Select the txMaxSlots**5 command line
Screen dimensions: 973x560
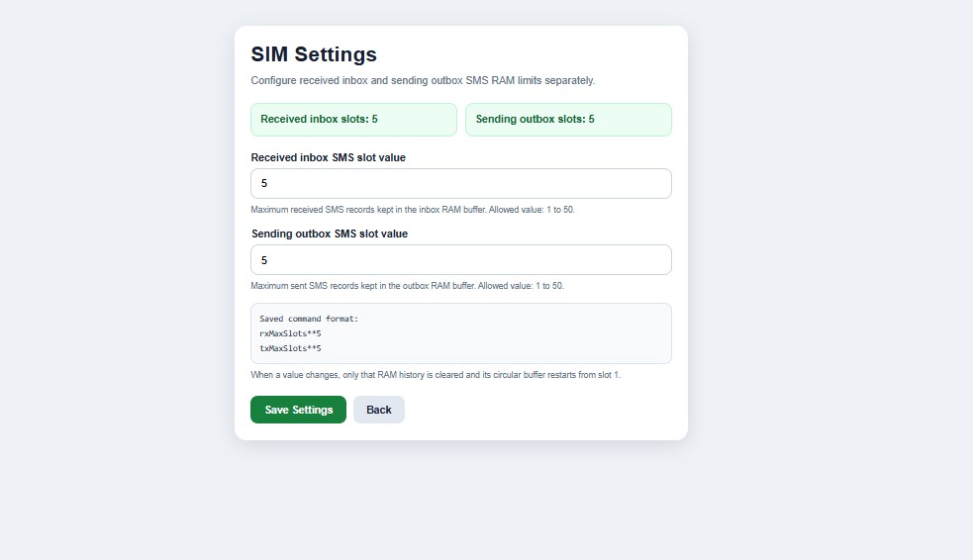[290, 348]
